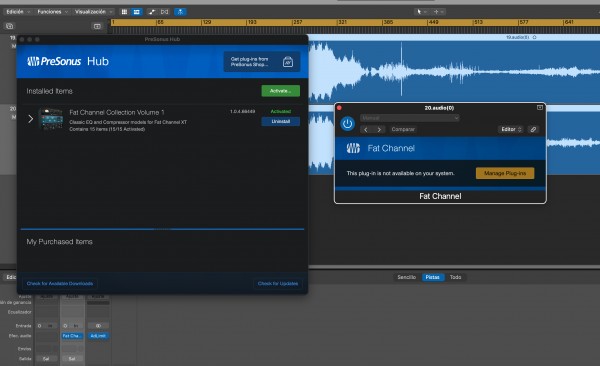Select the highlighted track list view icon

click(x=137, y=12)
